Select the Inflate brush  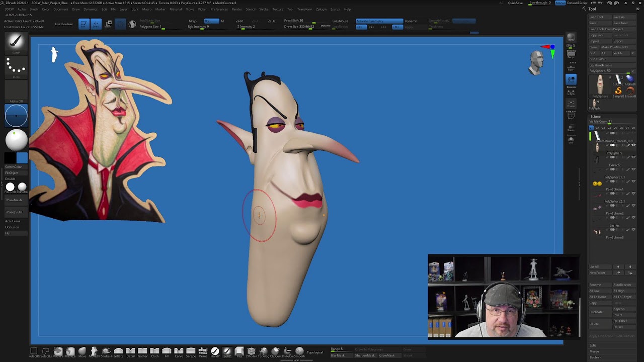(118, 352)
